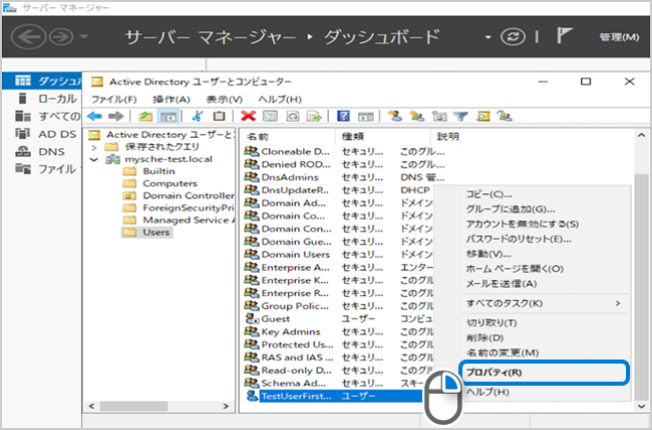Click list pane vertical scrollbar down arrow
The height and width of the screenshot is (430, 652).
click(641, 406)
